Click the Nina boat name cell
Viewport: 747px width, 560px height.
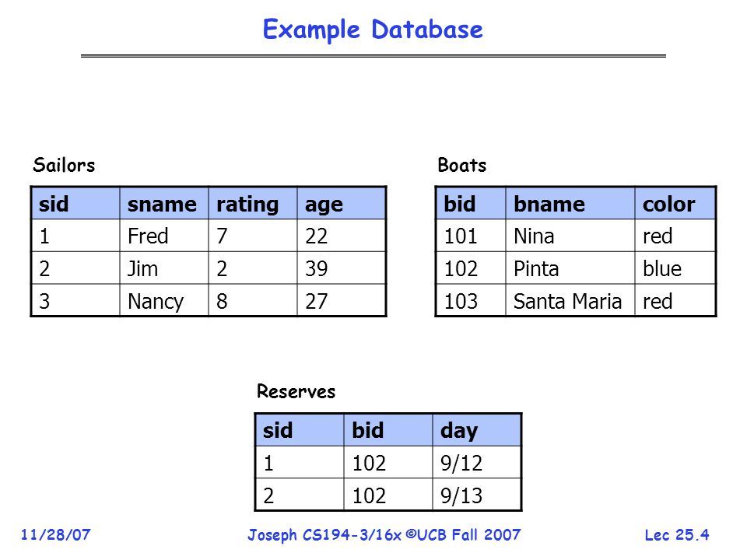point(570,236)
